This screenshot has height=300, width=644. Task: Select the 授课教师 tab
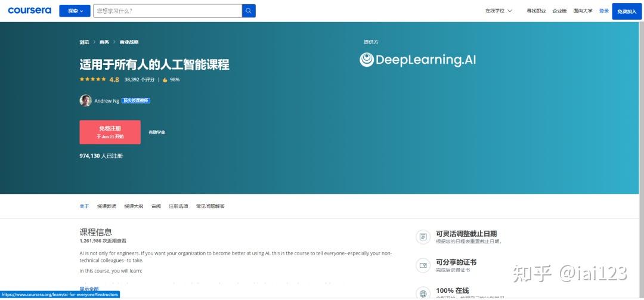(107, 206)
